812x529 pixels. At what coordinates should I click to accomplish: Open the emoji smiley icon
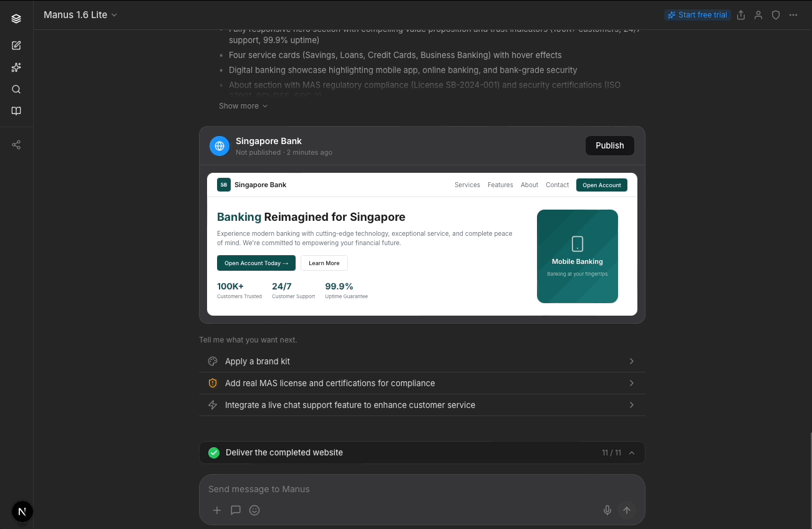pyautogui.click(x=254, y=510)
